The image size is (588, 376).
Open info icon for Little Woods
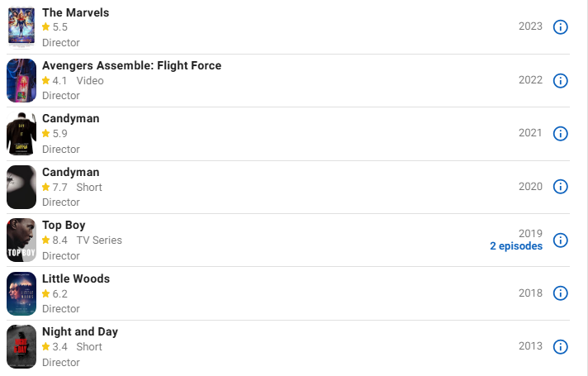(560, 293)
